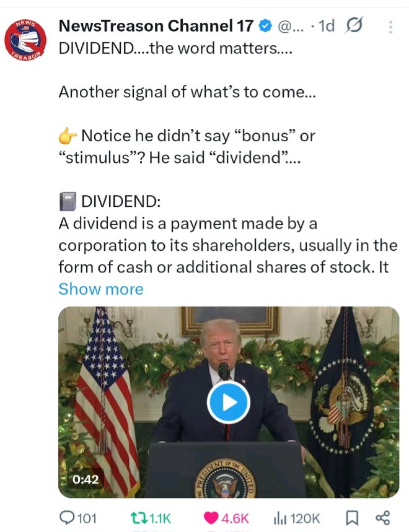Reply to the tweet via speech bubble icon
The height and width of the screenshot is (532, 409).
(x=66, y=518)
